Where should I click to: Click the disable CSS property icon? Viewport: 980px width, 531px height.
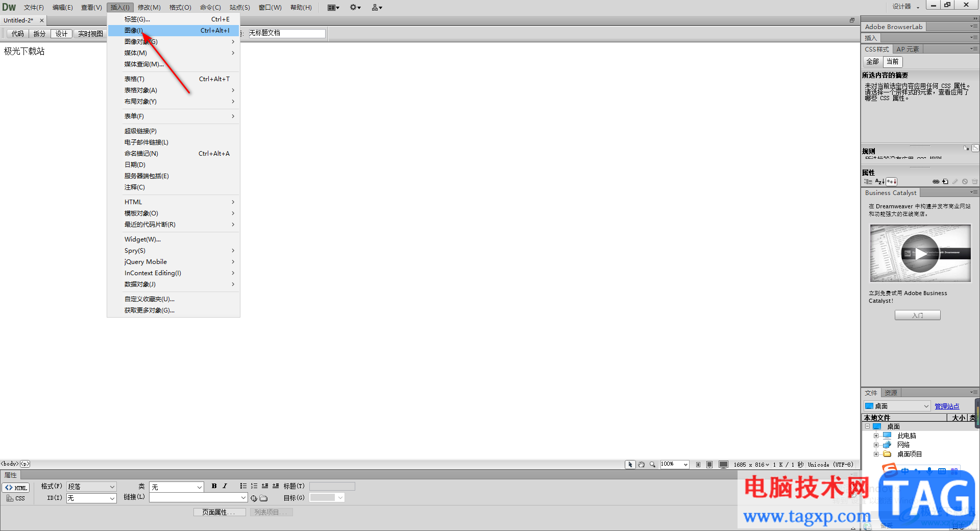pos(965,181)
